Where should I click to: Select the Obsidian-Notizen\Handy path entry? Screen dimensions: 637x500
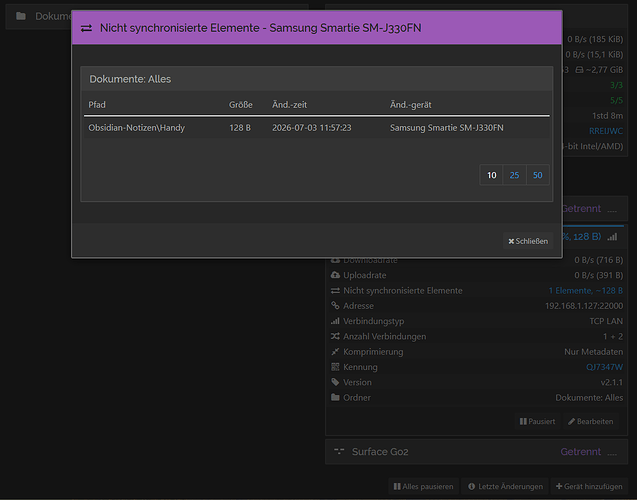136,128
